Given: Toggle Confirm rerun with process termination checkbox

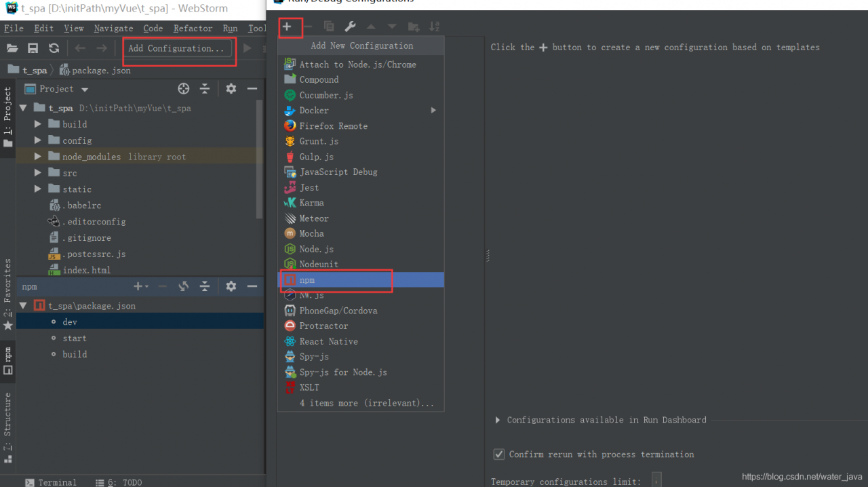Looking at the screenshot, I should tap(499, 454).
